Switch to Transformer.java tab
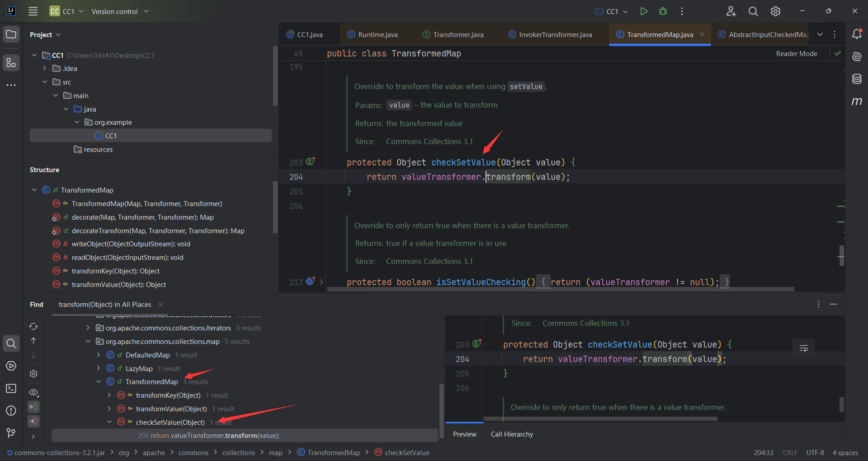Image resolution: width=868 pixels, height=461 pixels. [x=453, y=34]
